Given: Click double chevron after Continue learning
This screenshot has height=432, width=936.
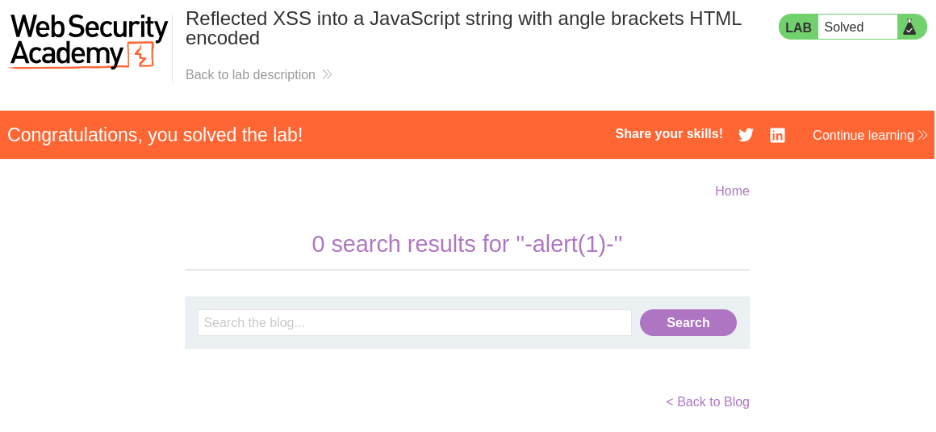Looking at the screenshot, I should click(922, 135).
